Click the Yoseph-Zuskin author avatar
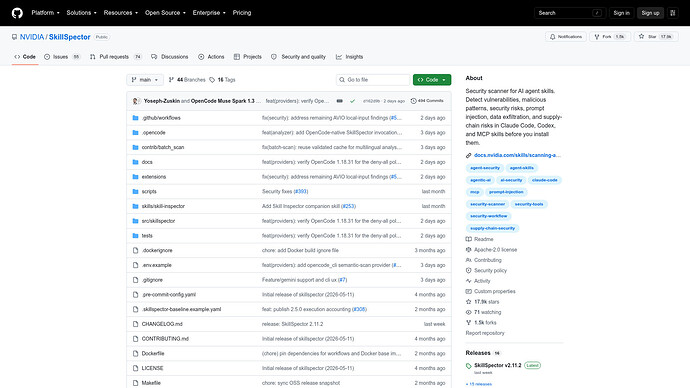Screen dimensions: 690x388 (x=136, y=101)
